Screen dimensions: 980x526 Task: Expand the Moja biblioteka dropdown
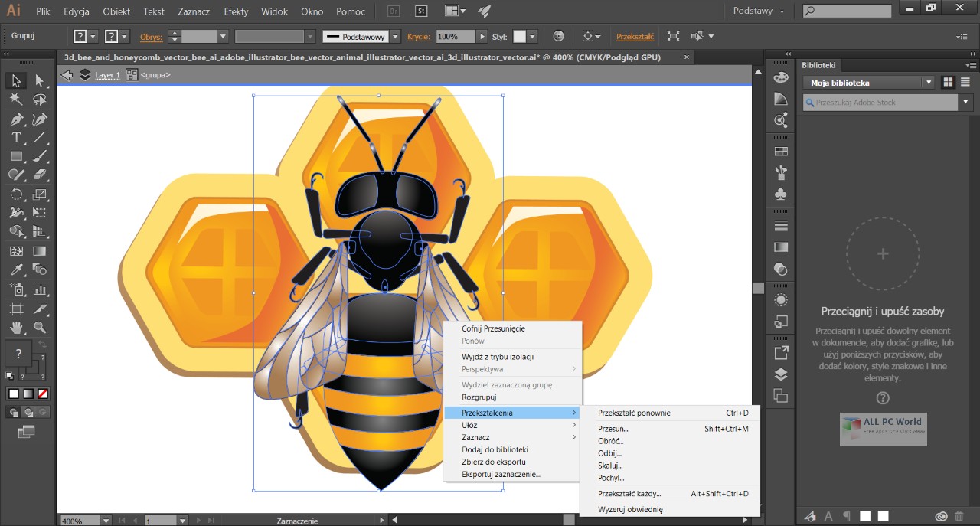(928, 83)
